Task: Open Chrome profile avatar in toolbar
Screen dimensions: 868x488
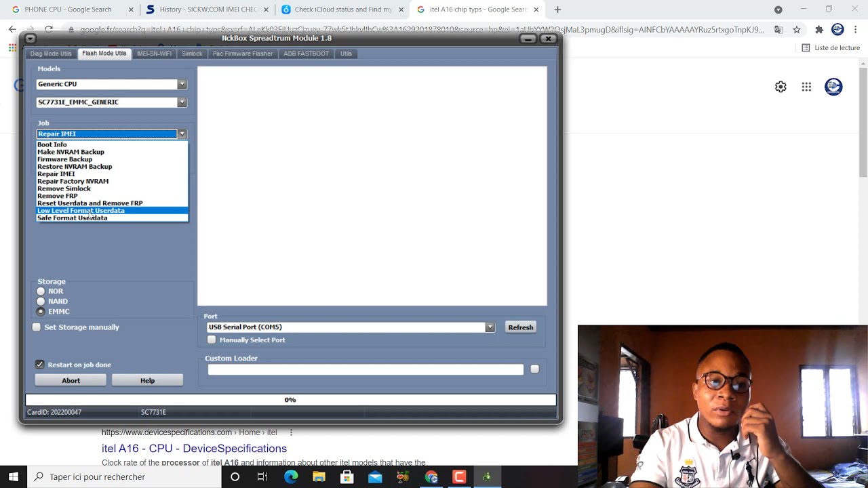Action: pyautogui.click(x=837, y=29)
